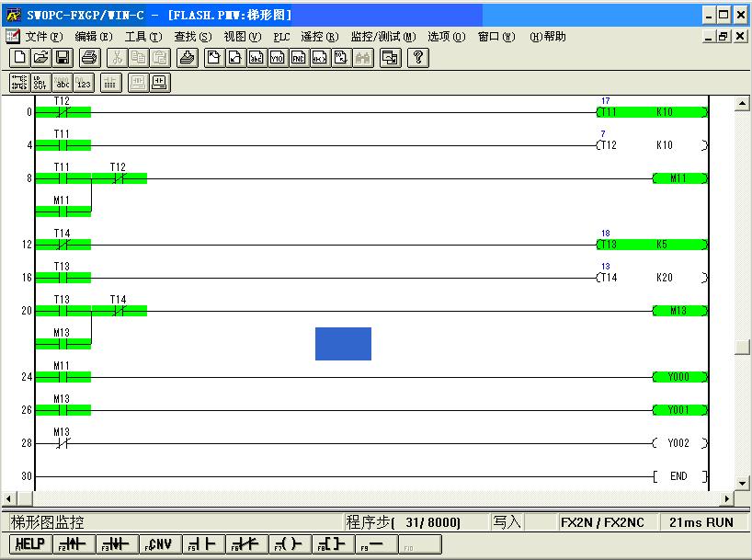Screen dimensions: 752x560
Task: Select the Y000 output coil on rung 24
Action: pos(679,377)
